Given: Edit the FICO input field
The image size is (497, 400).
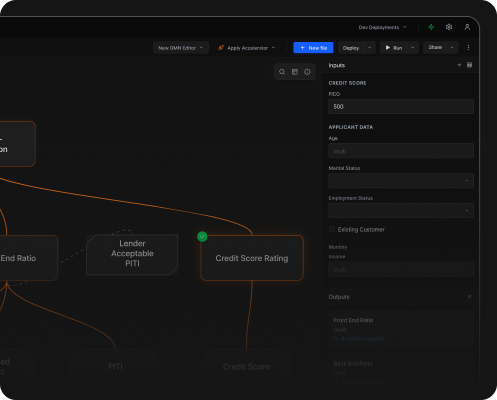Looking at the screenshot, I should (x=401, y=107).
